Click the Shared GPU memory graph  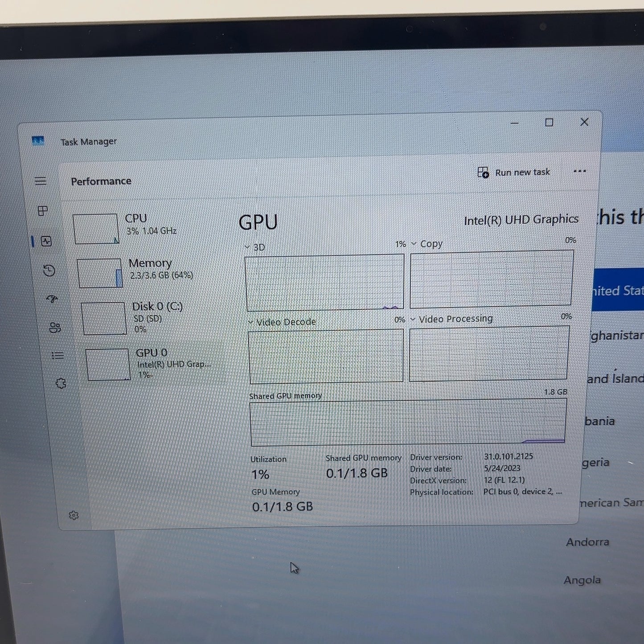pos(408,422)
